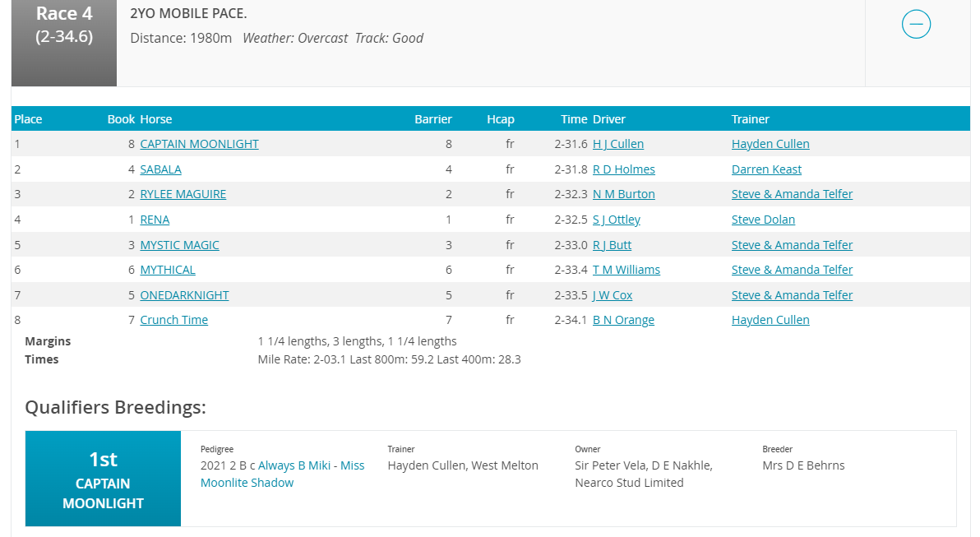Image resolution: width=980 pixels, height=537 pixels.
Task: View trainer Darren Keast's page
Action: click(x=766, y=169)
